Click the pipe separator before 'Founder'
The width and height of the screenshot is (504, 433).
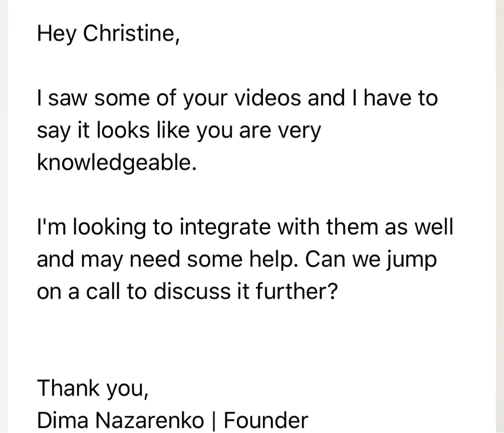coord(214,420)
